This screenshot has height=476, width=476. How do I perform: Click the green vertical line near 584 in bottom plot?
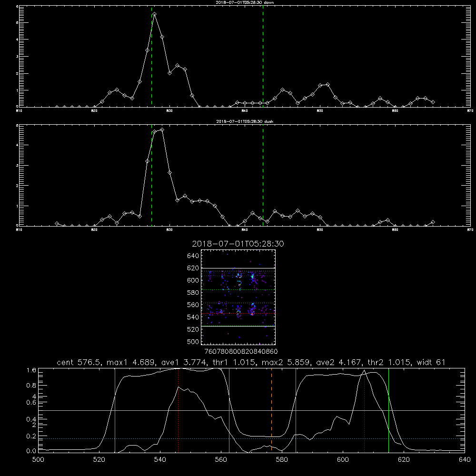pyautogui.click(x=296, y=410)
